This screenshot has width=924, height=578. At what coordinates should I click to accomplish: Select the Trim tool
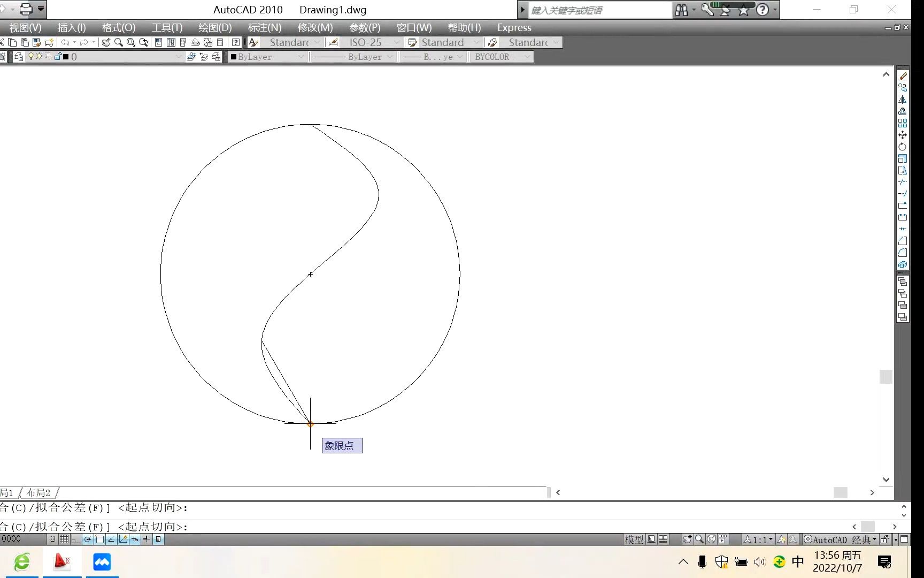coord(903,182)
